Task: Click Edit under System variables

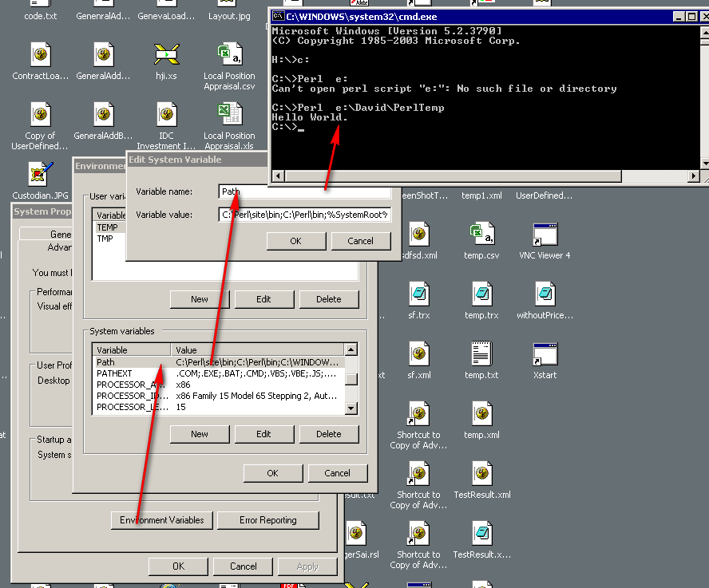Action: pos(263,434)
